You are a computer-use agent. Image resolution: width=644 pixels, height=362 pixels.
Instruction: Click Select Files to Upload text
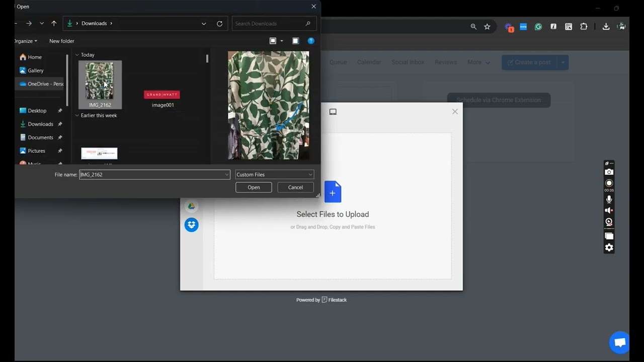333,214
